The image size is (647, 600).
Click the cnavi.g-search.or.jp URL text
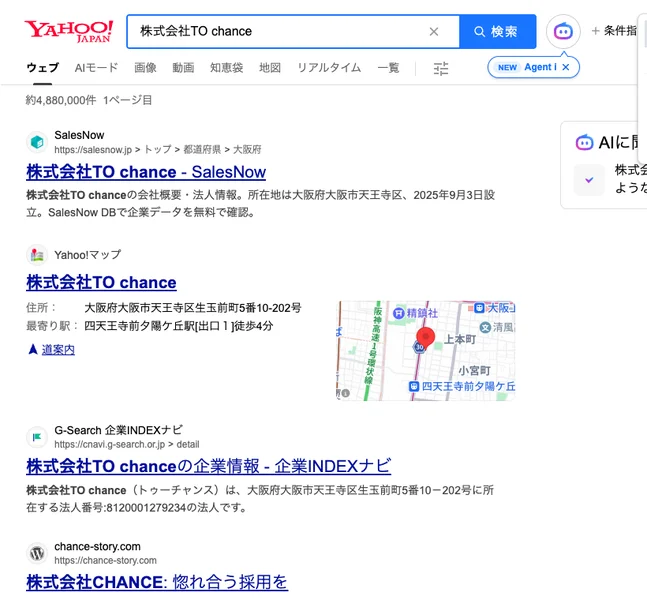[127, 444]
